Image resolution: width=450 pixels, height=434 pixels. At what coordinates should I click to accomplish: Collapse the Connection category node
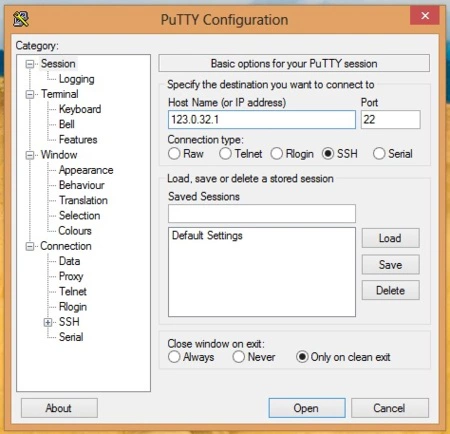pos(30,246)
